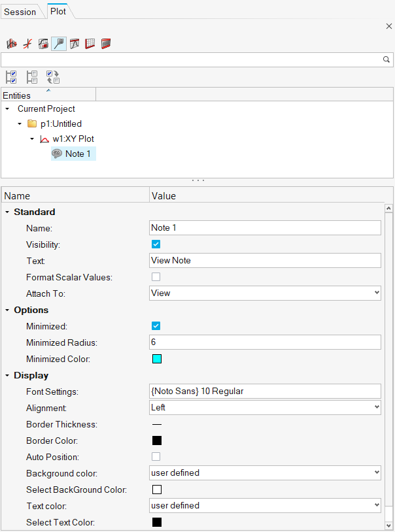Open the Attach To dropdown
The image size is (395, 532).
[x=265, y=293]
